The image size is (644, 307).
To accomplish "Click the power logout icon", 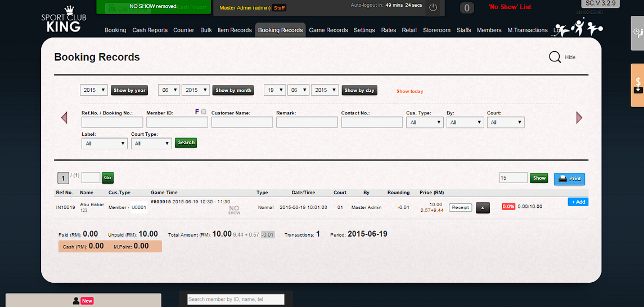I will [433, 7].
